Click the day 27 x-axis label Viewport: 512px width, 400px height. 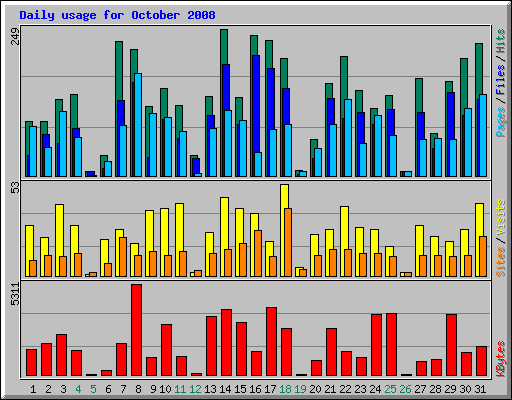tap(420, 389)
